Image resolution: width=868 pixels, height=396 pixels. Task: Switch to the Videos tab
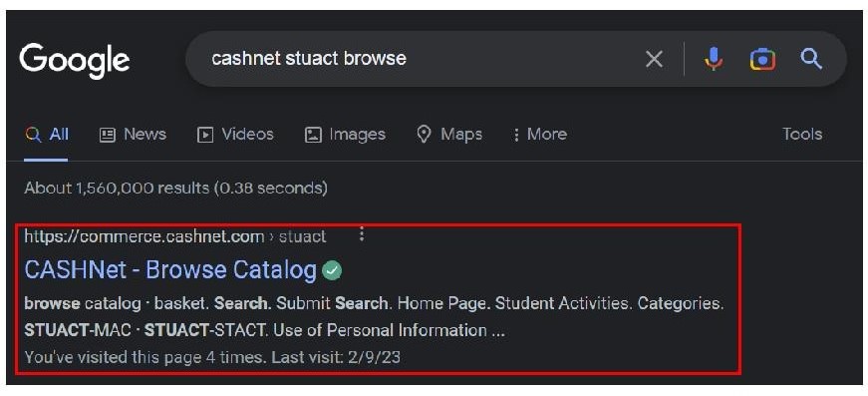click(236, 135)
